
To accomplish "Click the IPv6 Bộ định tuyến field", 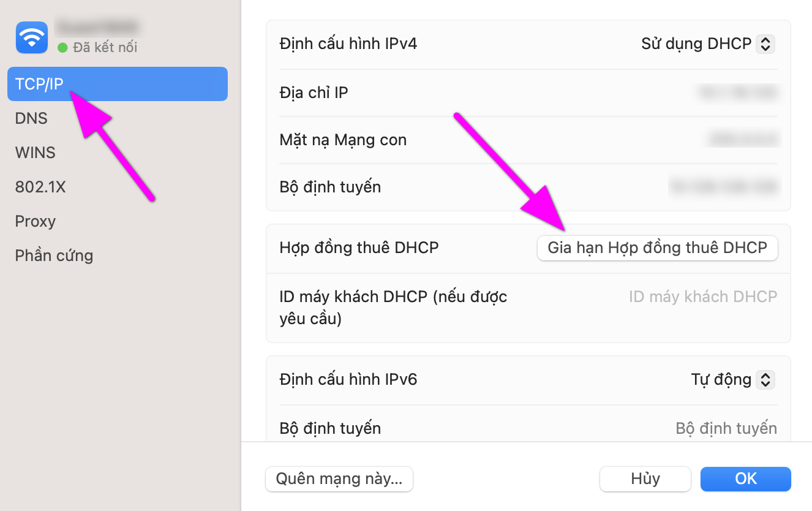I will [x=726, y=428].
